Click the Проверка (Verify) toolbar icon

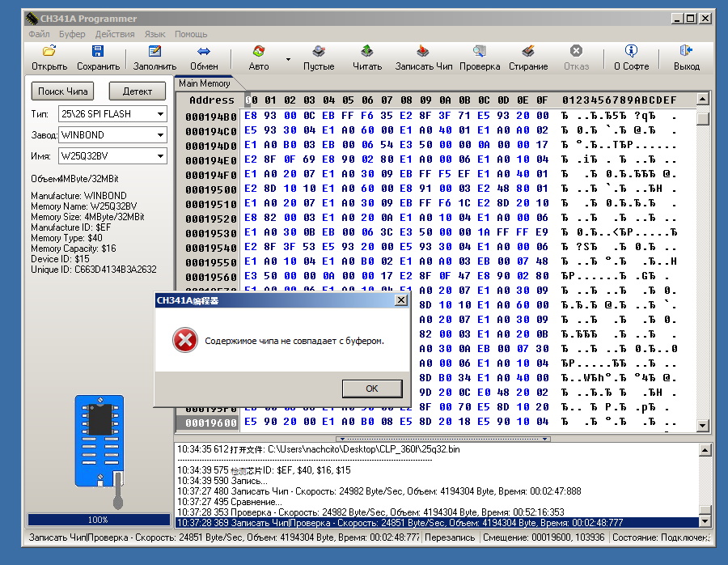[x=480, y=52]
